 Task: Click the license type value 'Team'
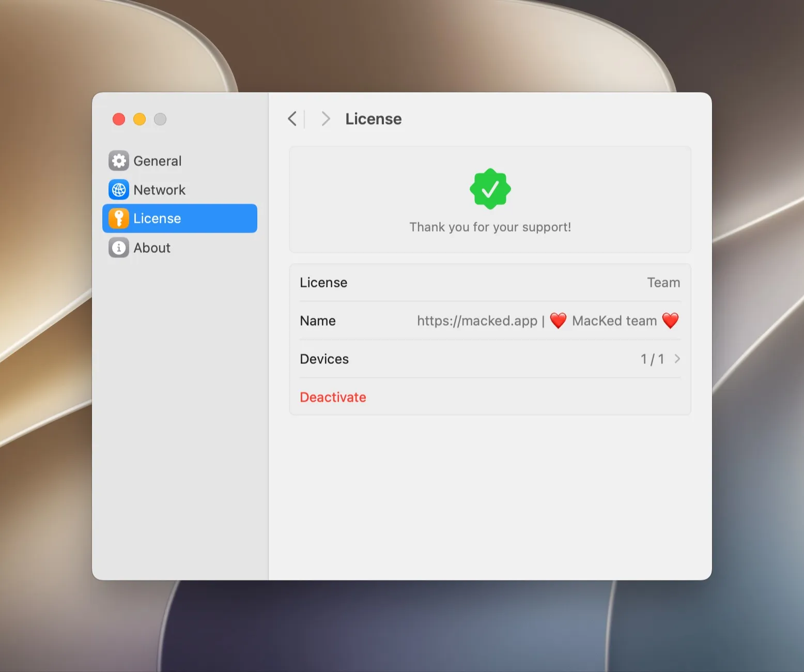pyautogui.click(x=664, y=282)
